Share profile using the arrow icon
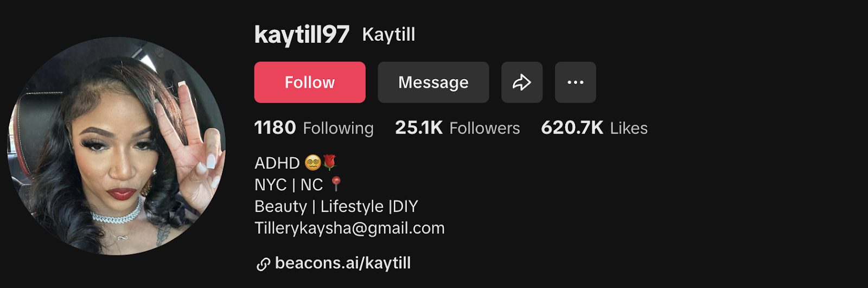The width and height of the screenshot is (868, 288). pyautogui.click(x=522, y=82)
